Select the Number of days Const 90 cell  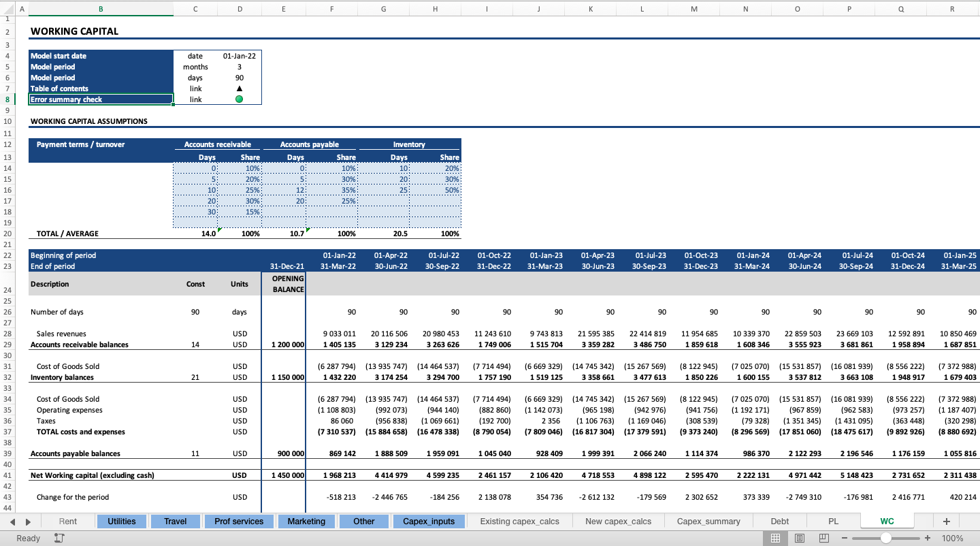click(195, 312)
